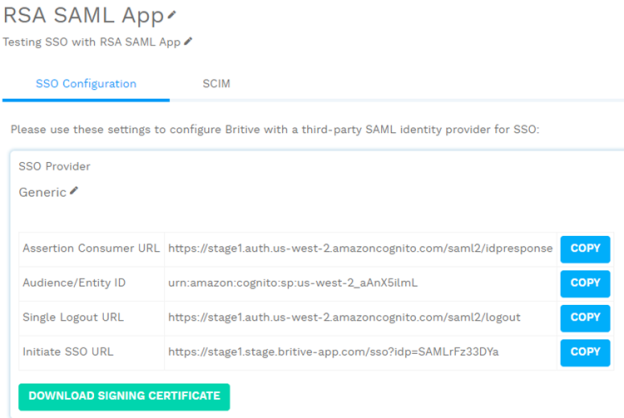Click the saml2/logout URL value
Image resolution: width=624 pixels, height=418 pixels.
click(x=344, y=318)
